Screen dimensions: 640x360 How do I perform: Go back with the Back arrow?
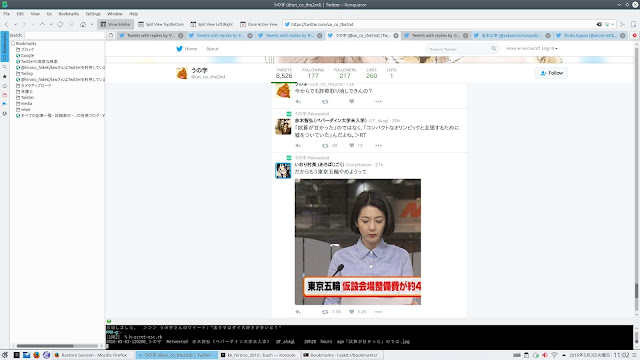pyautogui.click(x=7, y=24)
